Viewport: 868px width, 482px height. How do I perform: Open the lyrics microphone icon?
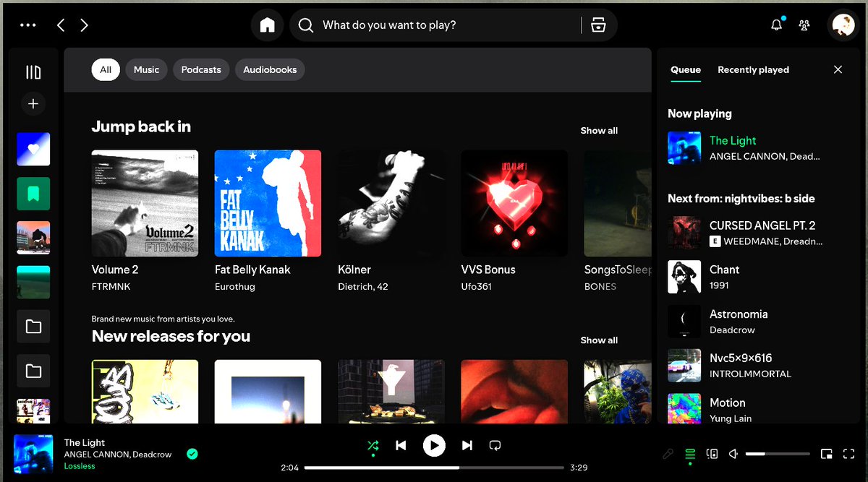pyautogui.click(x=668, y=454)
